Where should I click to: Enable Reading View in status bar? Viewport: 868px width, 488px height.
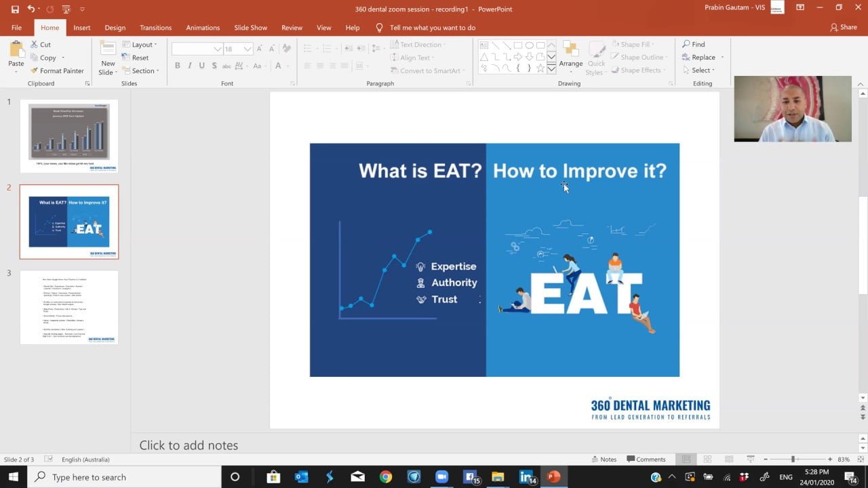click(728, 459)
